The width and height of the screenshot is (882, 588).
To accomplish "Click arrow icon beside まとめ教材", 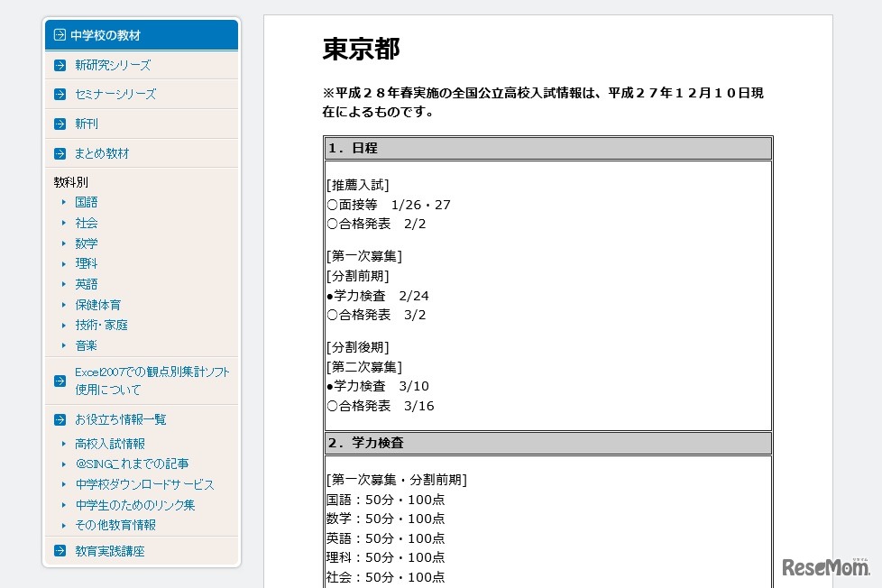I will pyautogui.click(x=60, y=153).
